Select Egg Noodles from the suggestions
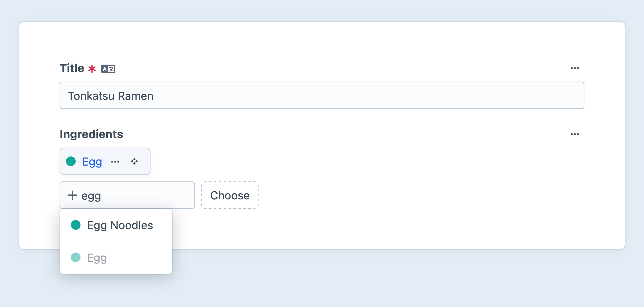Screen dimensions: 644x307 [x=120, y=225]
